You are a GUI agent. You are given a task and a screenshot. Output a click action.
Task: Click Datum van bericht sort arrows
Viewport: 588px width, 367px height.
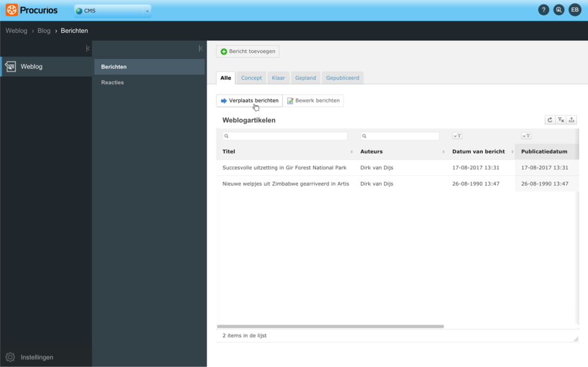[512, 152]
